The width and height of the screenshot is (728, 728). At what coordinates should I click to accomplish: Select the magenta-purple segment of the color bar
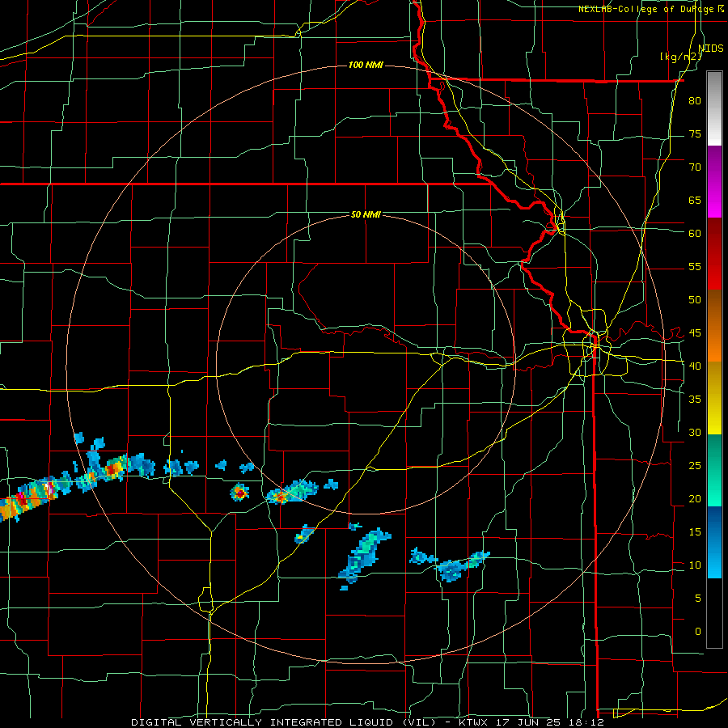pos(714,181)
